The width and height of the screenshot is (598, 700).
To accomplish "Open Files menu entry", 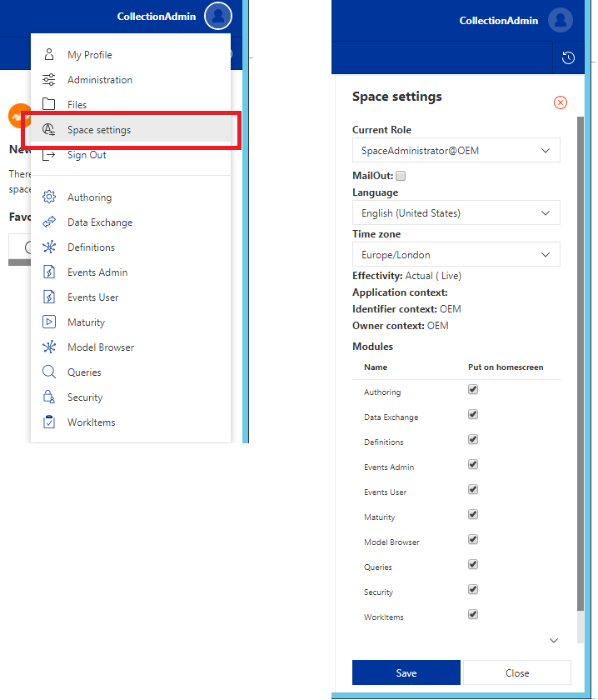I will 131,104.
